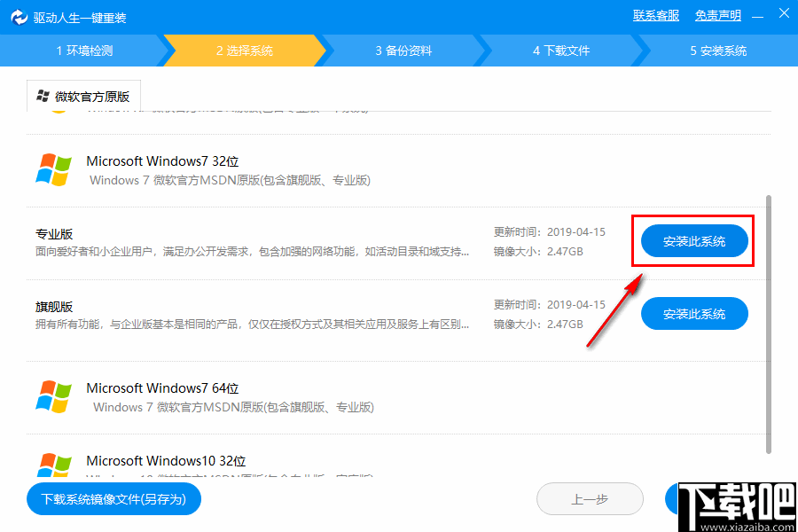This screenshot has height=532, width=798.
Task: Install the 旗舰版 system via 安装此系统
Action: [x=694, y=313]
